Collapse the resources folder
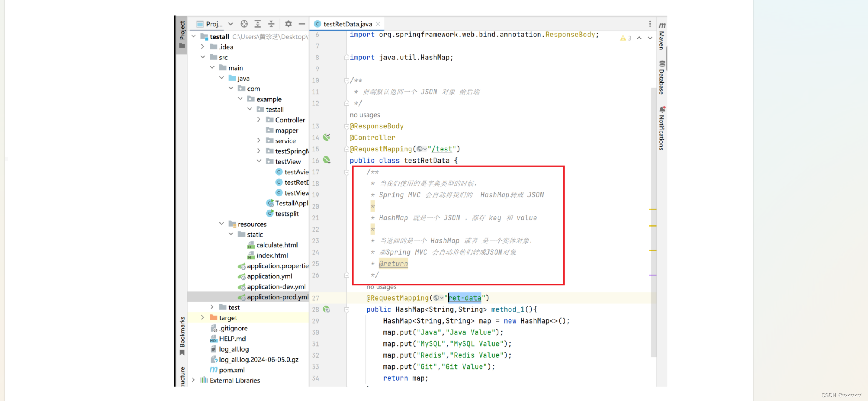The image size is (868, 401). tap(221, 224)
